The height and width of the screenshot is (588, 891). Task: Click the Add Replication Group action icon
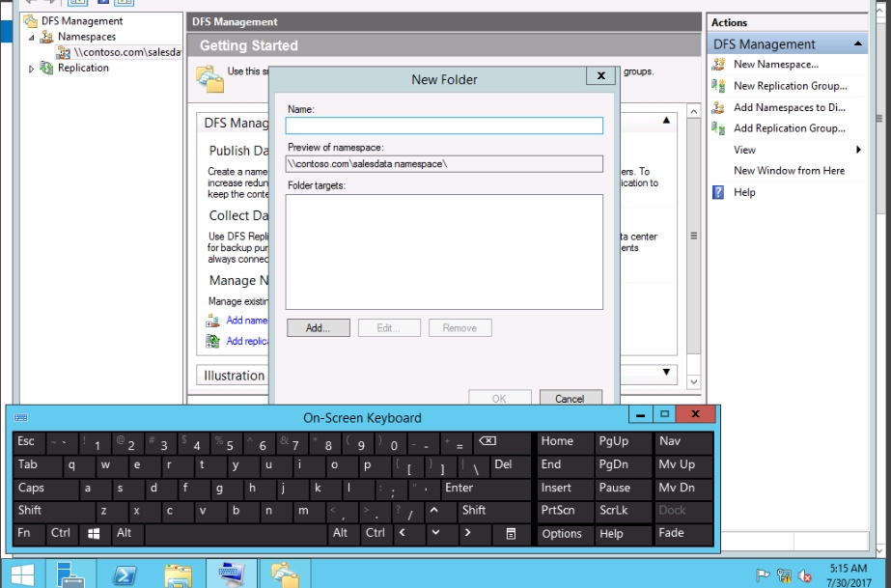(718, 128)
